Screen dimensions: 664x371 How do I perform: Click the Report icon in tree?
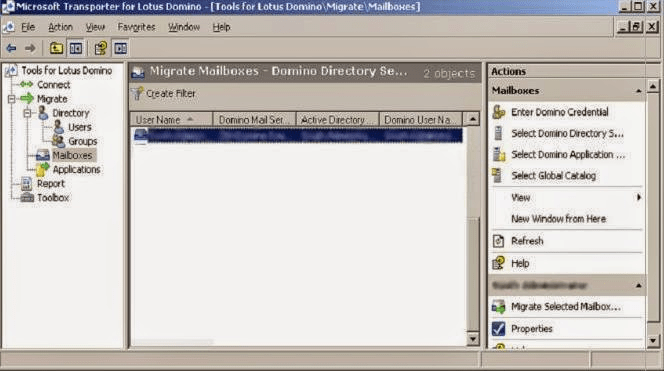coord(27,183)
